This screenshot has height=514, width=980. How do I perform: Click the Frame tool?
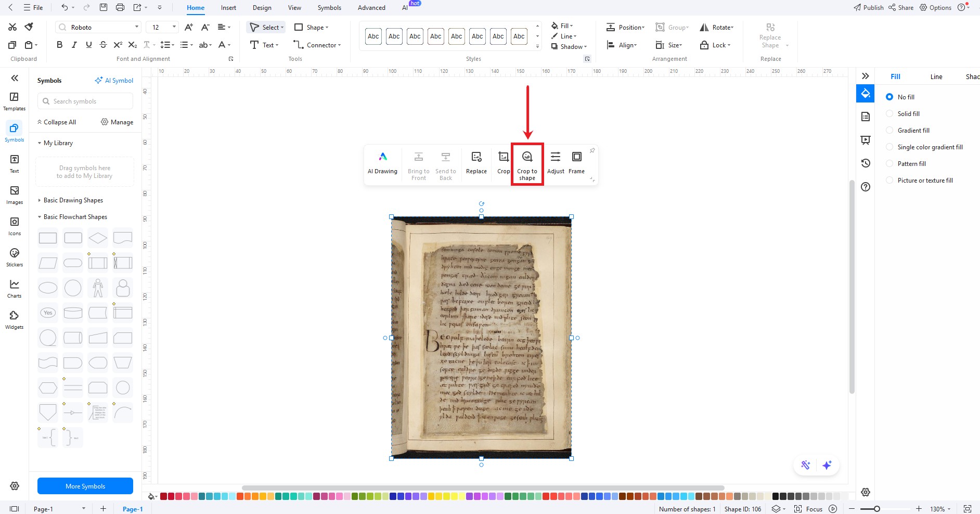[576, 163]
